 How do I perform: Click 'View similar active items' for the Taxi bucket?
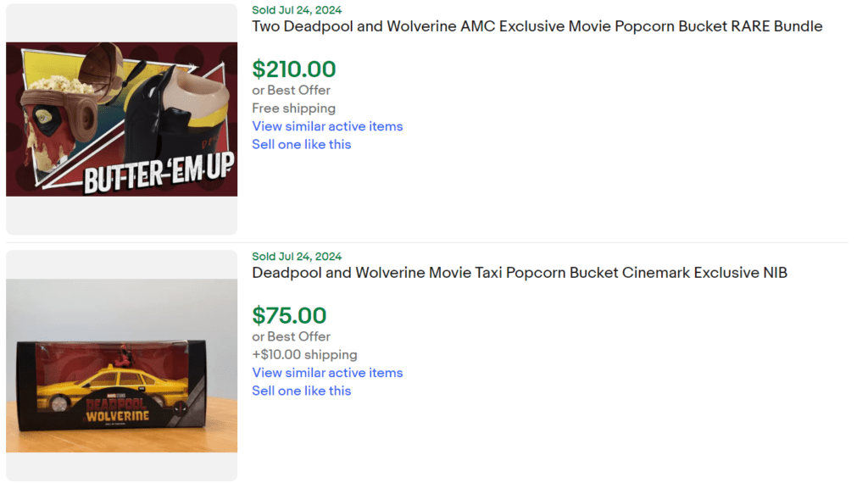click(327, 373)
